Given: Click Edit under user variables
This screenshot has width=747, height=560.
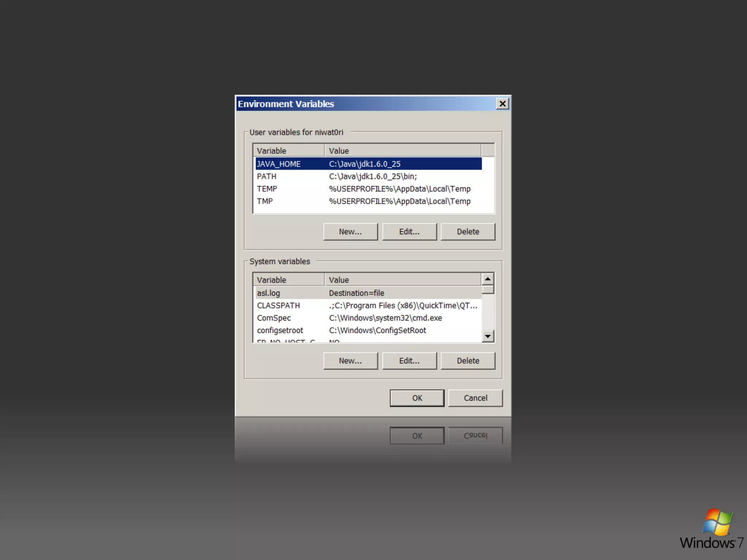Looking at the screenshot, I should tap(409, 232).
